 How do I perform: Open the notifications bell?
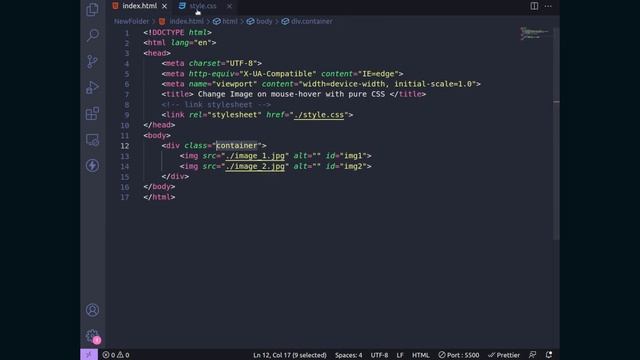tap(549, 355)
